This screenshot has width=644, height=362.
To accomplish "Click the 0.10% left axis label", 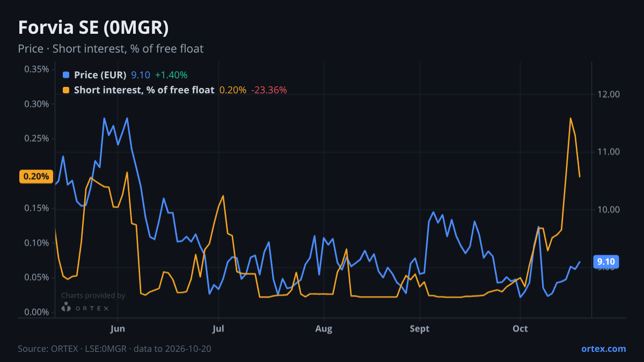I will click(36, 243).
